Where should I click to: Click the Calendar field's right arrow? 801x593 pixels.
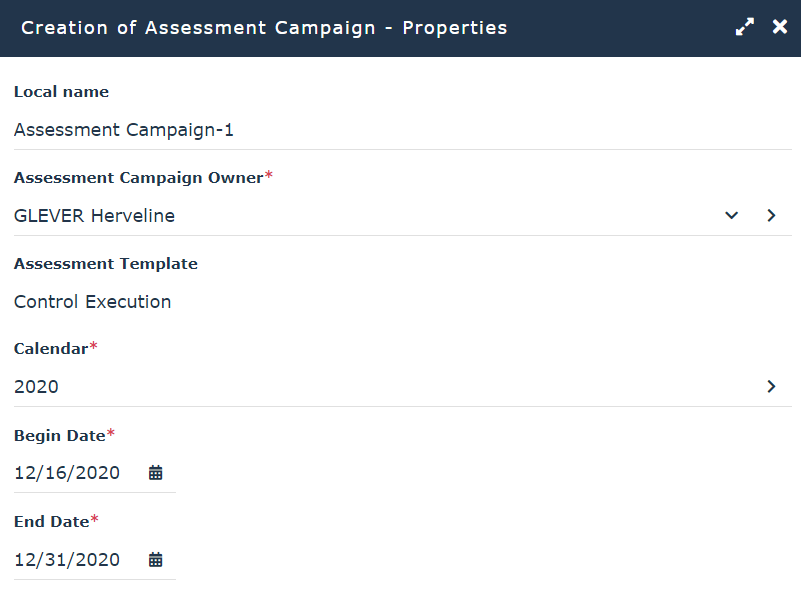coord(771,386)
